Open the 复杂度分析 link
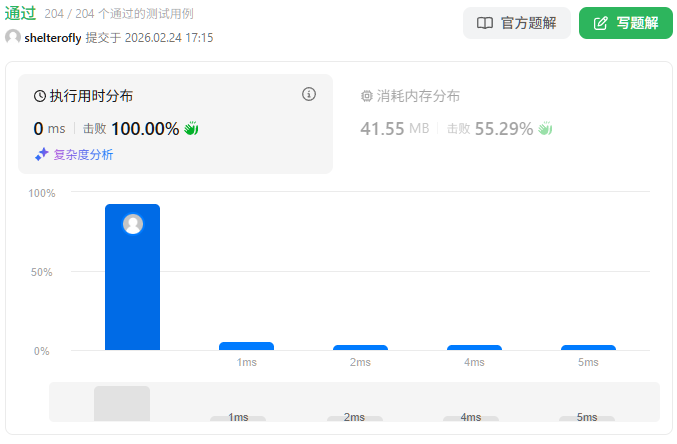 point(83,154)
